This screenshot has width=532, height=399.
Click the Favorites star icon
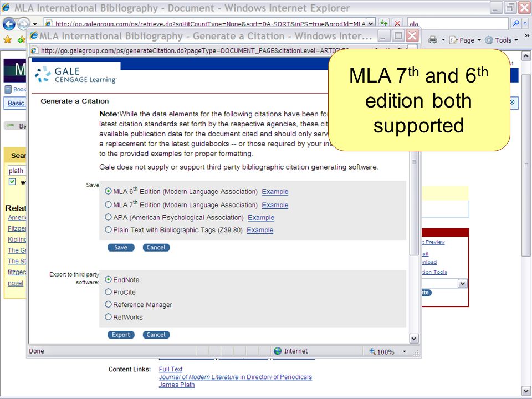(x=7, y=40)
